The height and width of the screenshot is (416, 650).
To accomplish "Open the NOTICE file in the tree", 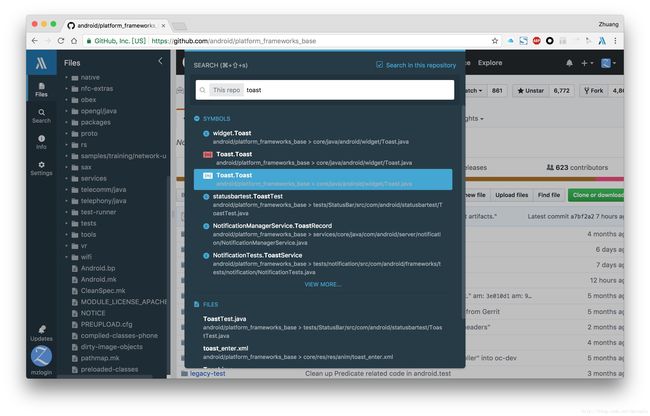I will click(x=93, y=313).
